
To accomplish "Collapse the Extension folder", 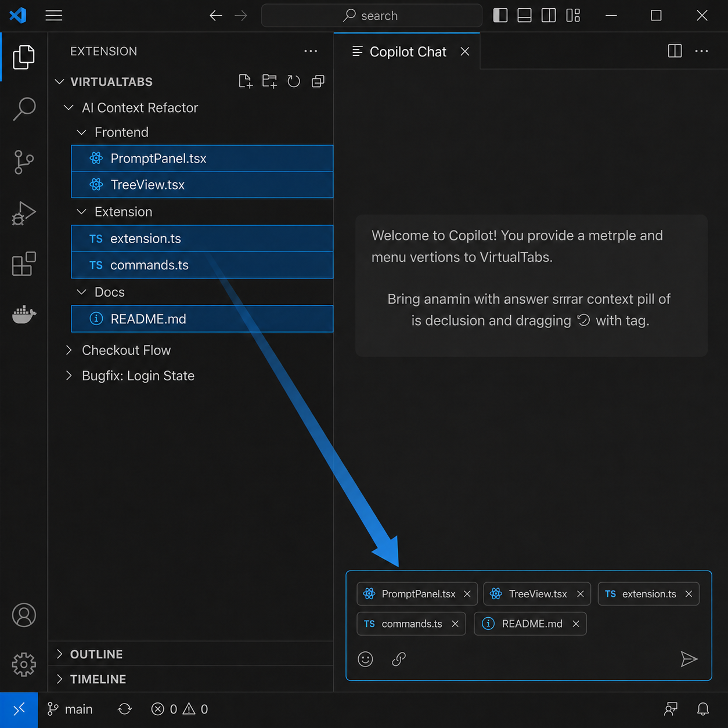I will pos(81,212).
